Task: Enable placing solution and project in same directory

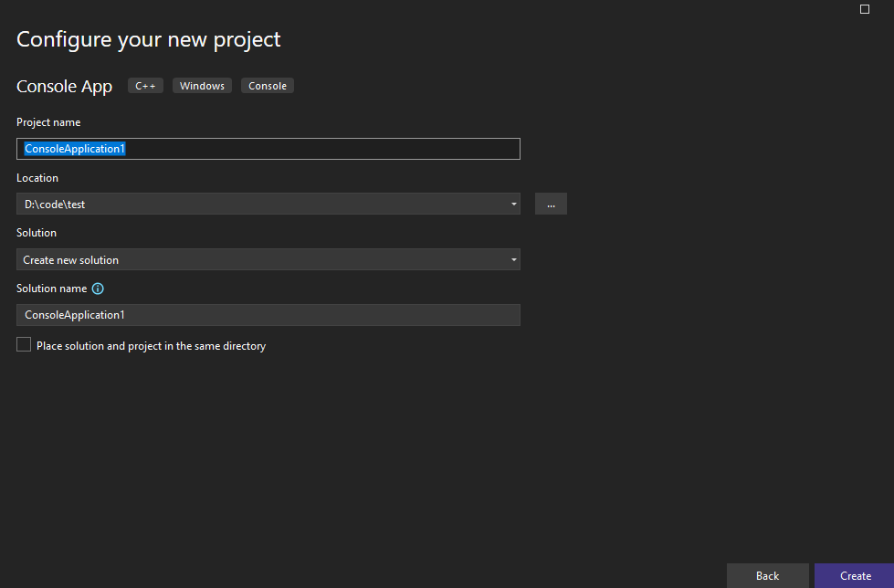Action: tap(24, 345)
